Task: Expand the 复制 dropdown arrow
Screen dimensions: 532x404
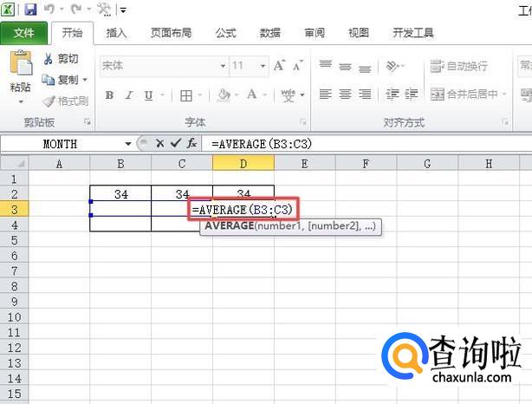Action: pyautogui.click(x=85, y=80)
